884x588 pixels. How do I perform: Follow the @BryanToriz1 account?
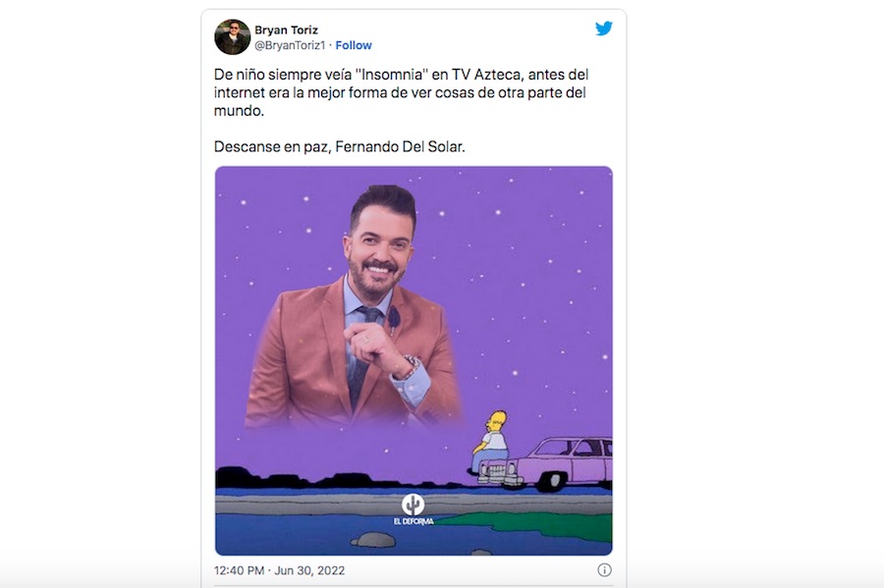coord(354,45)
